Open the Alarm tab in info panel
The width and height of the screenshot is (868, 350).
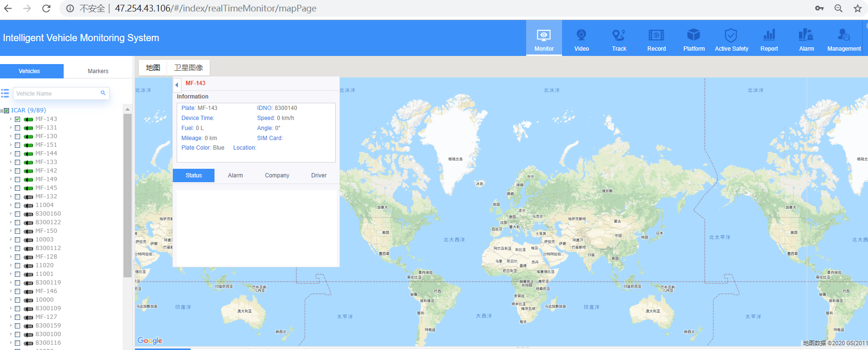tap(235, 175)
